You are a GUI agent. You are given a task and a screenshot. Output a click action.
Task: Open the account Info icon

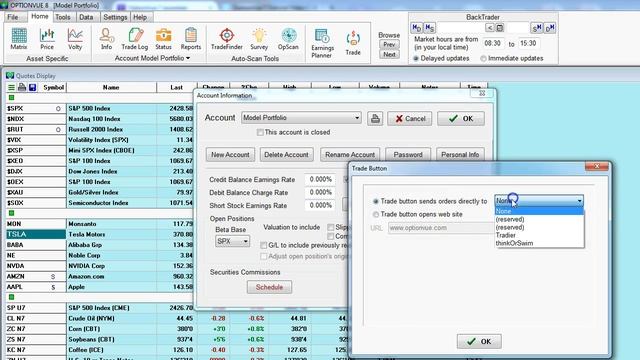tap(107, 39)
